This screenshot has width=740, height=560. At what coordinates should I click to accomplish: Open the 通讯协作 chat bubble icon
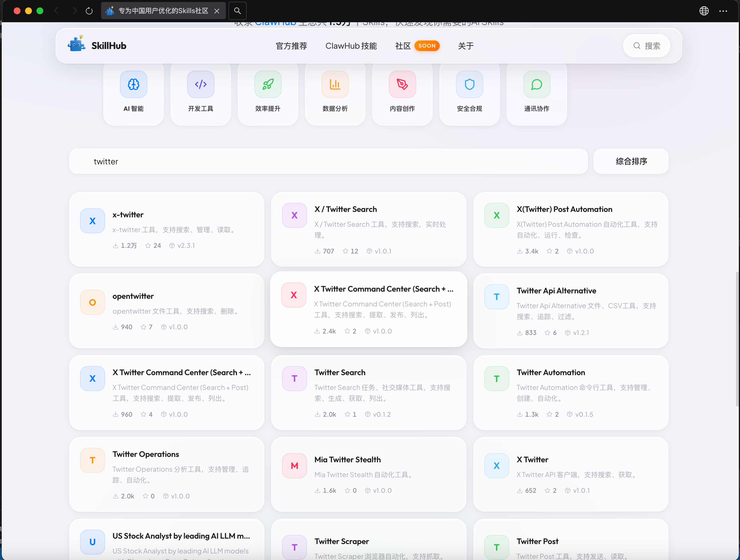tap(537, 84)
